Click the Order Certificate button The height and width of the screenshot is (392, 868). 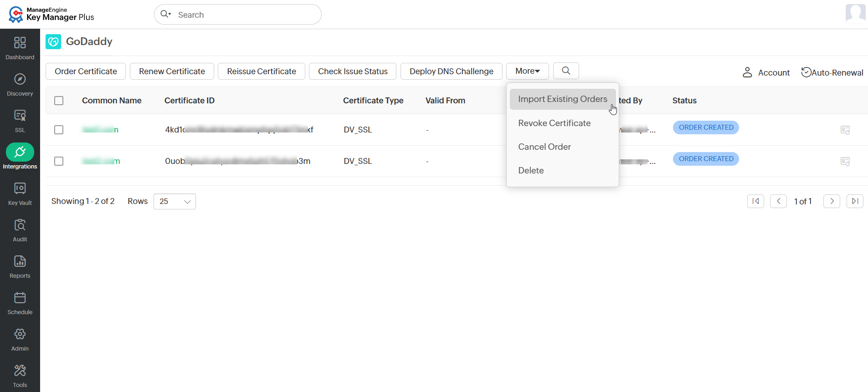(x=86, y=71)
